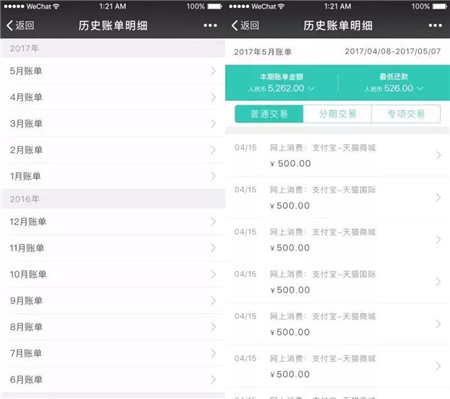This screenshot has height=399, width=450.
Task: Open the 10月账单 row
Action: coord(113,274)
